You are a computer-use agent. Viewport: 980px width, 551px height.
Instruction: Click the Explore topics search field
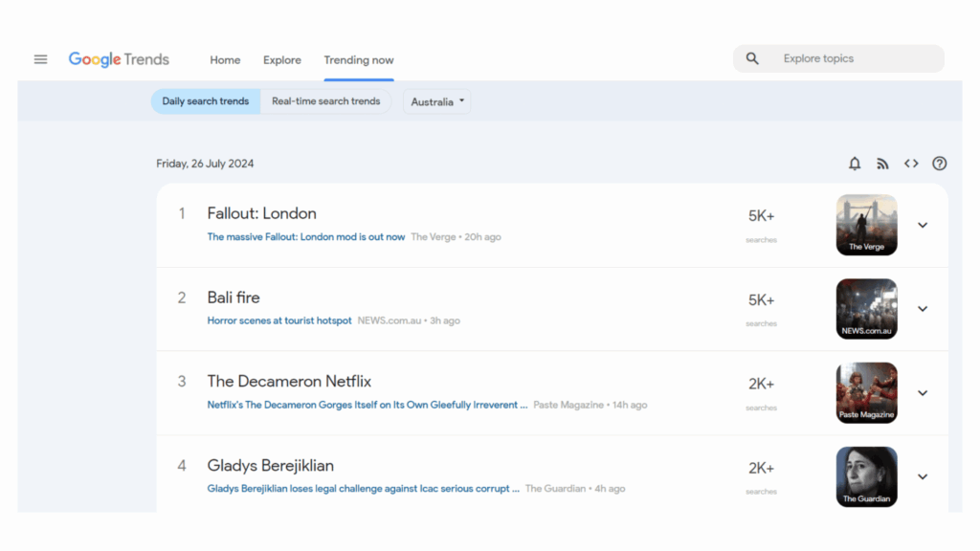click(x=838, y=58)
